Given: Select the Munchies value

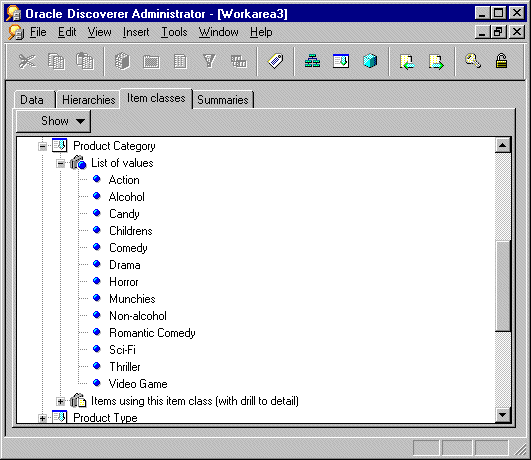Looking at the screenshot, I should point(132,299).
